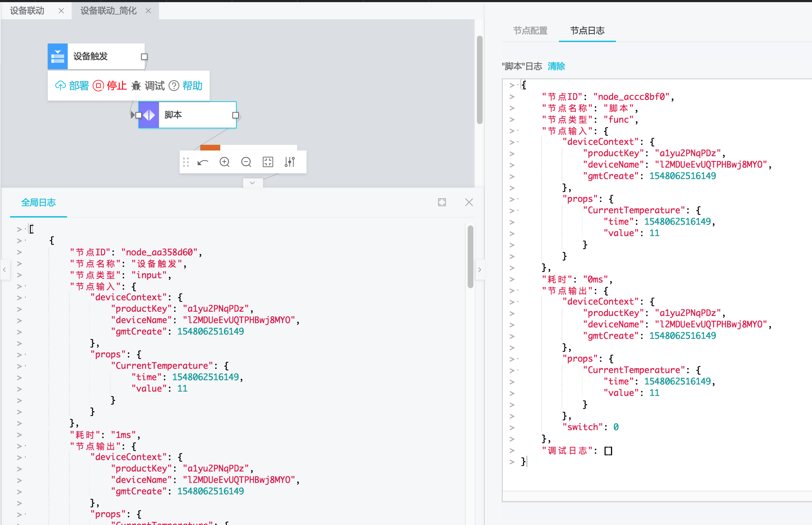Maximize the 全局日志 panel
Image resolution: width=812 pixels, height=525 pixels.
tap(442, 202)
